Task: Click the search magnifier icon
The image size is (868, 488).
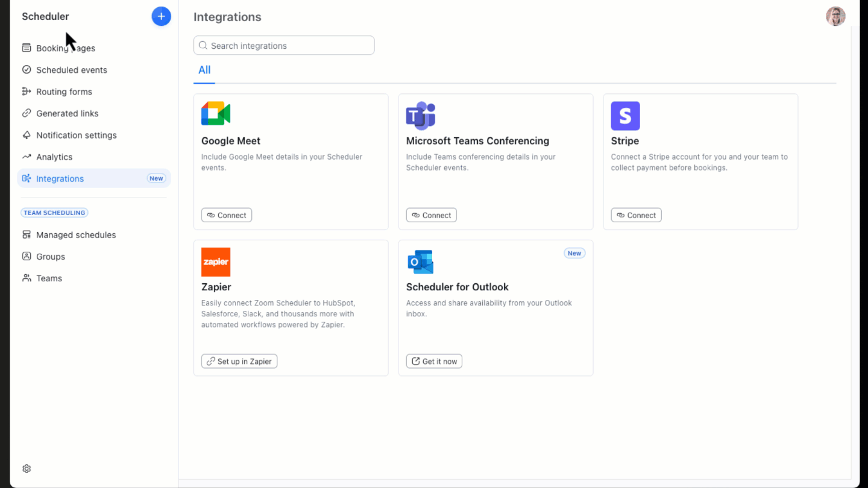Action: tap(203, 46)
